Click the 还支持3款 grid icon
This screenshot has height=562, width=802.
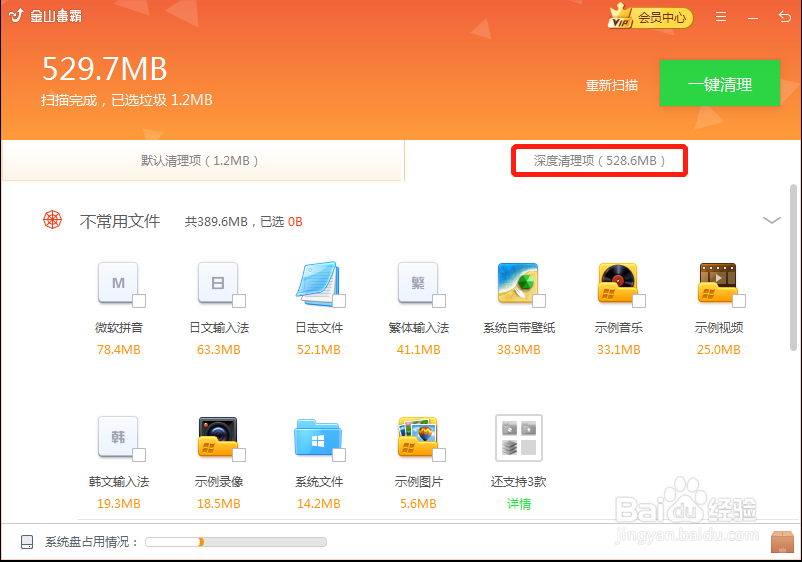[519, 438]
